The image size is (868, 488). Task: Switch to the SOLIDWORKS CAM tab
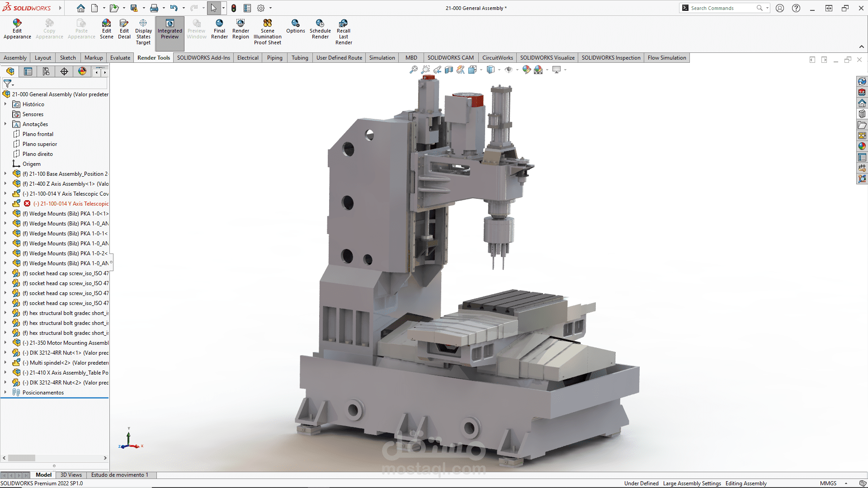tap(450, 57)
